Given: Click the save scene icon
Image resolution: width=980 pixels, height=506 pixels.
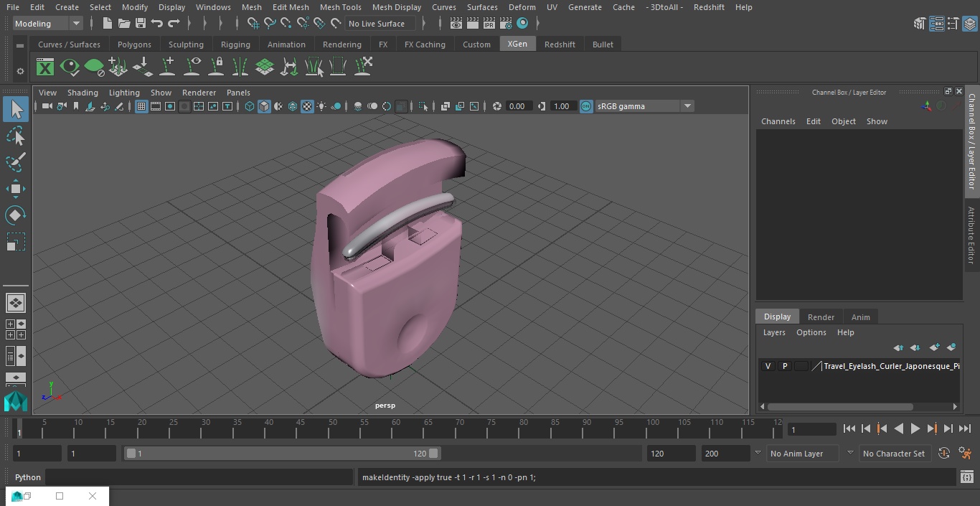Looking at the screenshot, I should 141,24.
